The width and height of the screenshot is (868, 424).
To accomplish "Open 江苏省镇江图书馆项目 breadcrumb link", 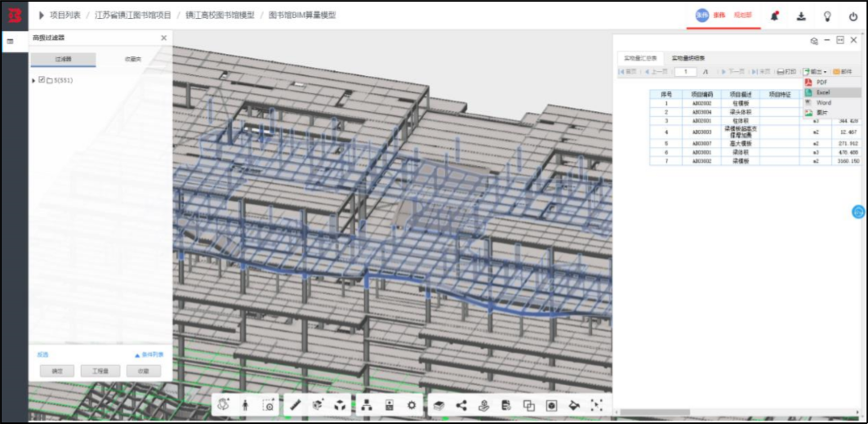I will tap(133, 15).
